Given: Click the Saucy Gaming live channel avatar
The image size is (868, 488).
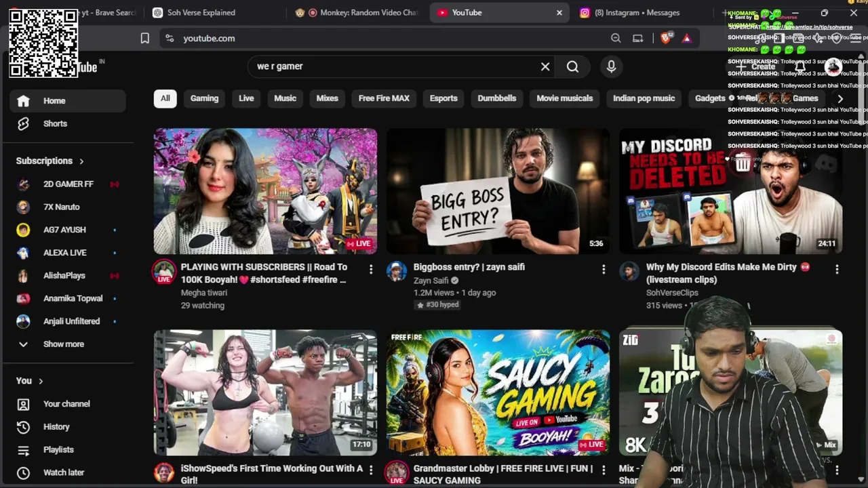Looking at the screenshot, I should click(397, 472).
